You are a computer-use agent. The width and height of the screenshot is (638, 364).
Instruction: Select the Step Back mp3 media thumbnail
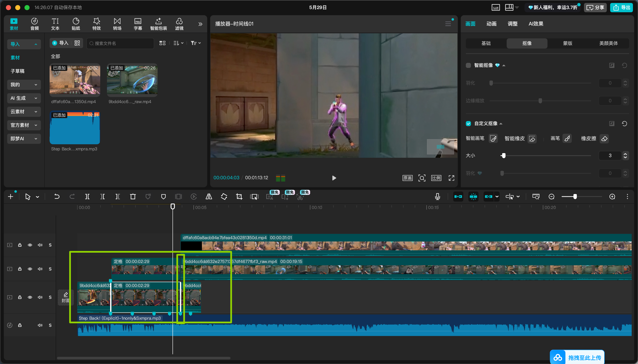click(75, 128)
